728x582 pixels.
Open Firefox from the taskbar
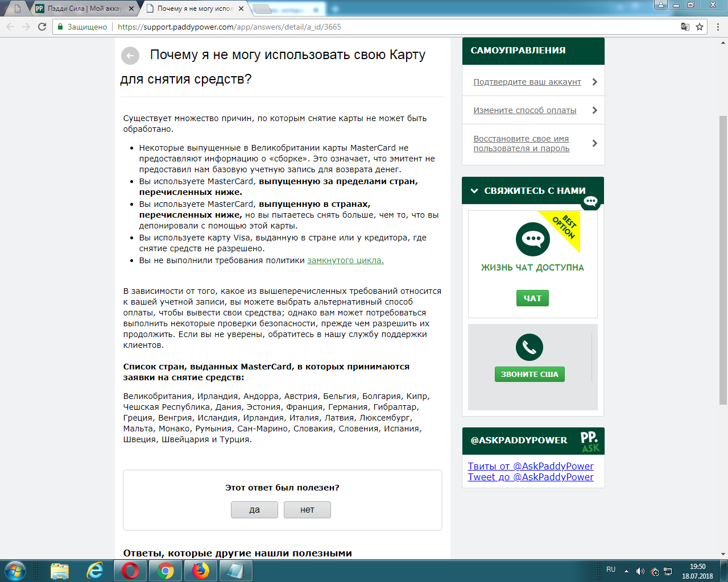pos(201,571)
